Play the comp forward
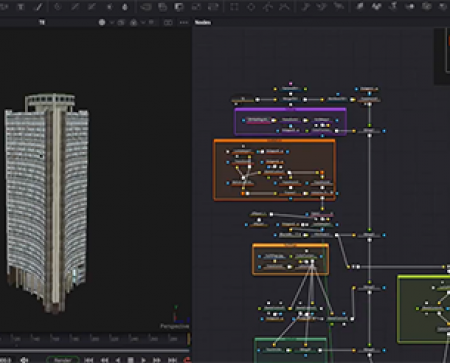 (x=143, y=360)
